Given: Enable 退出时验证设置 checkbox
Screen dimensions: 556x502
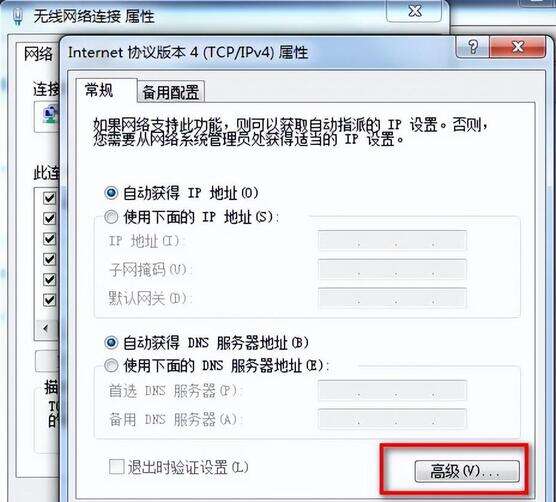Looking at the screenshot, I should pyautogui.click(x=117, y=467).
